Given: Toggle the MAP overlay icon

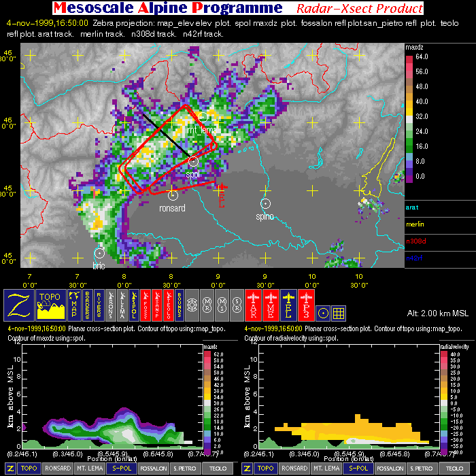Looking at the screenshot, I should (73, 304).
